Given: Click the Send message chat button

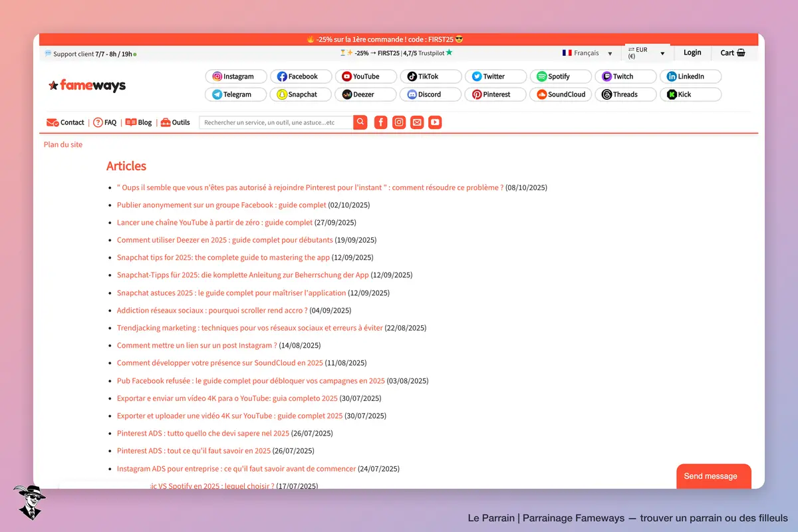Looking at the screenshot, I should (714, 476).
